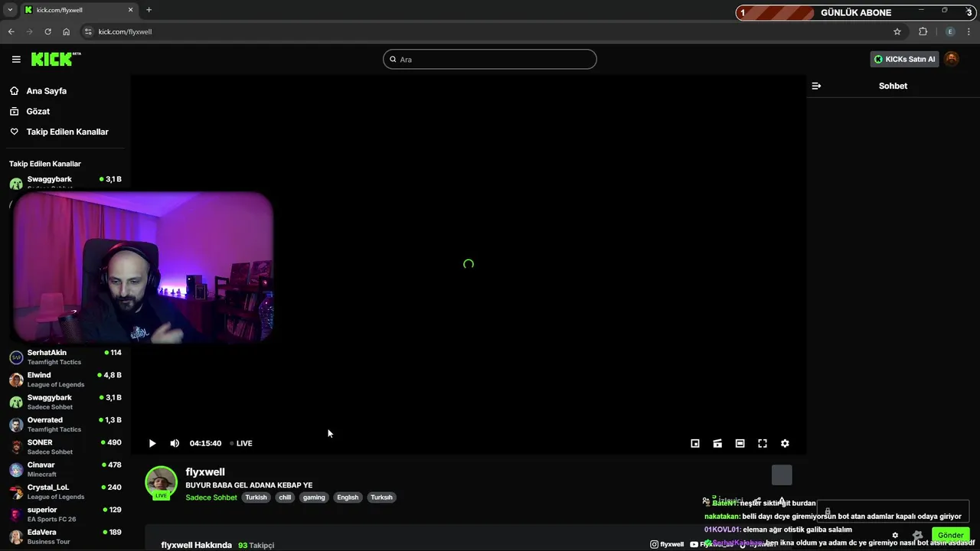This screenshot has width=980, height=551.
Task: Click the kick.com/flyxwell address bar
Action: point(490,31)
